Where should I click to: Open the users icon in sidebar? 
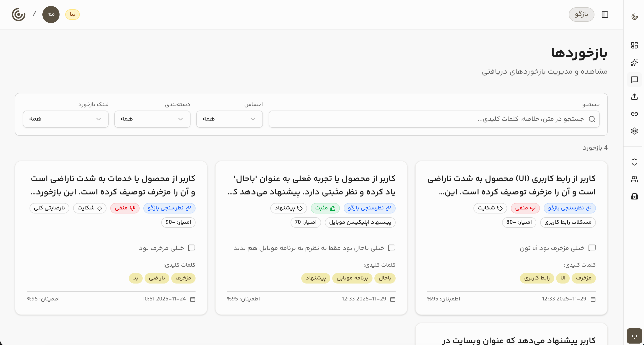(634, 179)
